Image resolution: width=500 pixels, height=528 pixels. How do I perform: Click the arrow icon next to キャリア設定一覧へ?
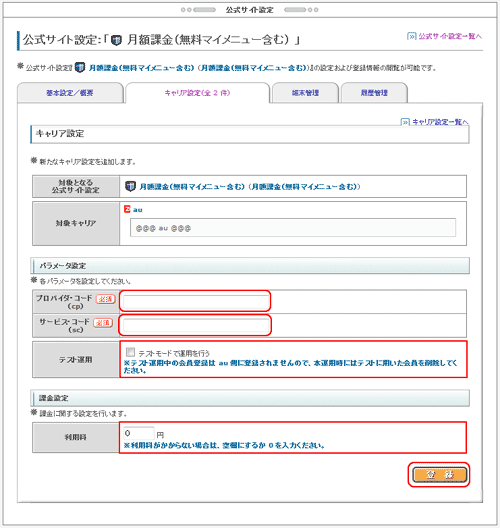click(405, 122)
